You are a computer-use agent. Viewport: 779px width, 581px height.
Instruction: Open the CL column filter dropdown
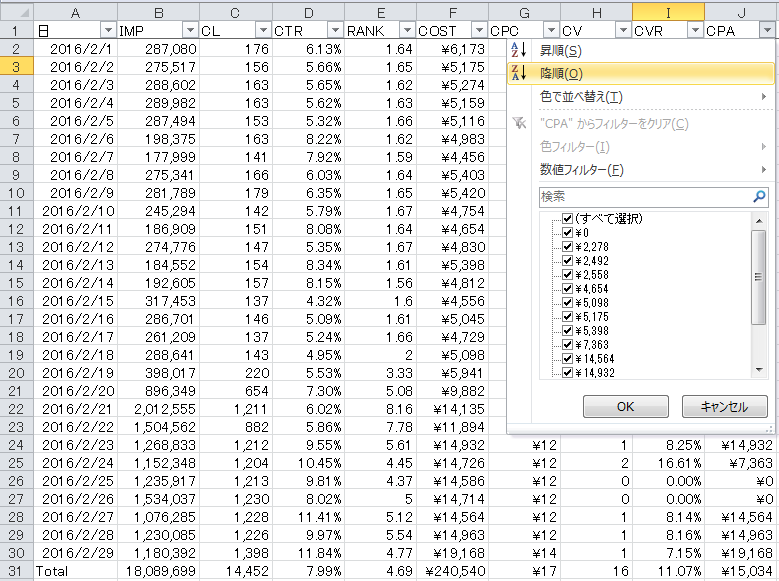tap(263, 31)
